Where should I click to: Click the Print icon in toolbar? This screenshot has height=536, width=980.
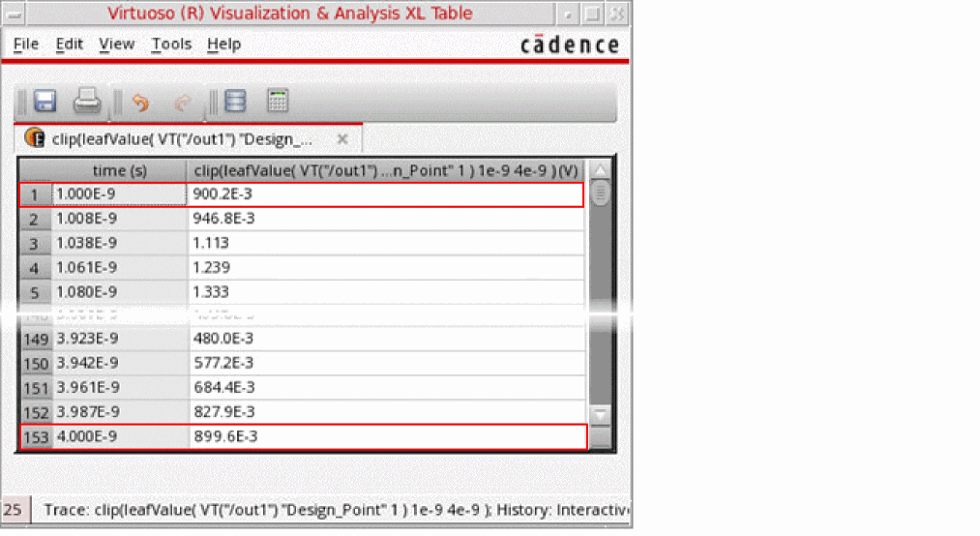87,101
